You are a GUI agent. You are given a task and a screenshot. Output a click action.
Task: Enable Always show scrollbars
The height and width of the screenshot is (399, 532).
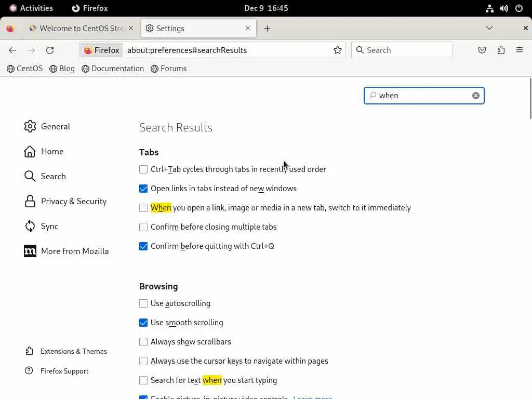143,342
